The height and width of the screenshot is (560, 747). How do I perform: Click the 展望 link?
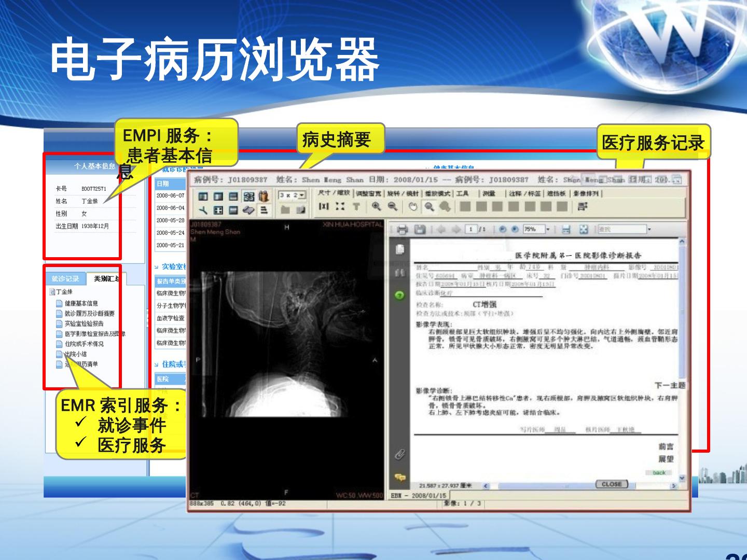666,459
